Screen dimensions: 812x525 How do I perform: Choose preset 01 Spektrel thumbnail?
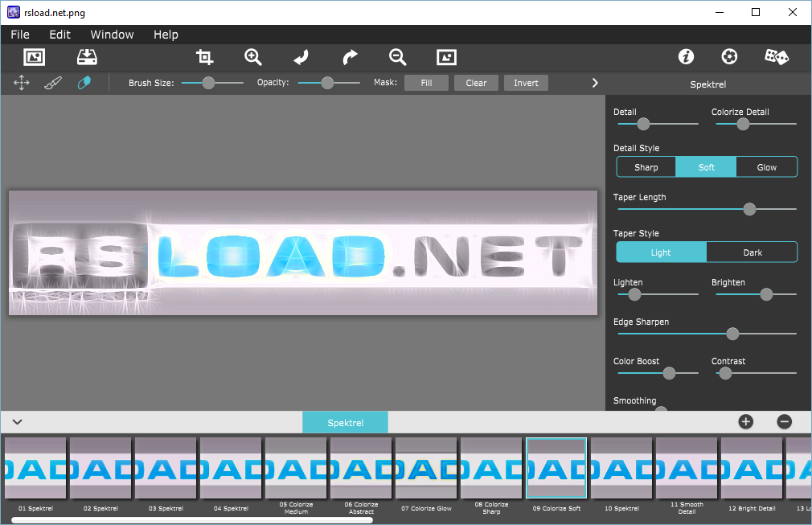35,468
